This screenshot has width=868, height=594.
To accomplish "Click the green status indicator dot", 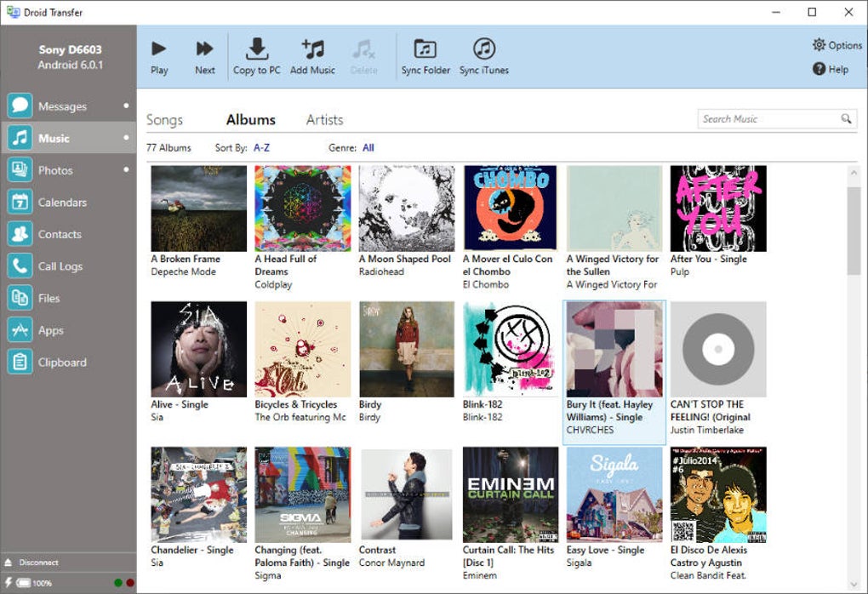I will tap(118, 582).
